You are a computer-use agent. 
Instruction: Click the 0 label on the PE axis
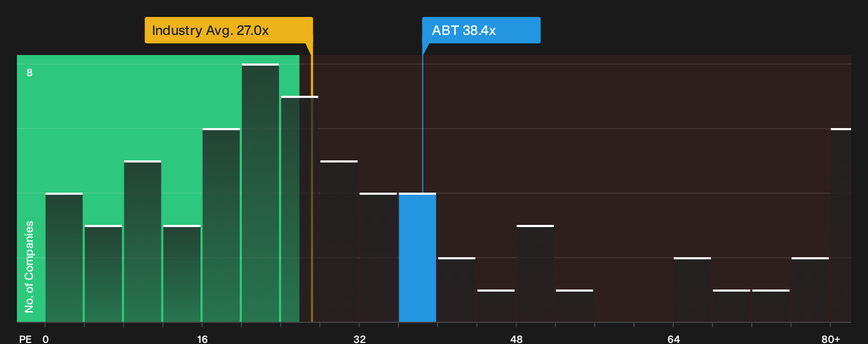(46, 339)
